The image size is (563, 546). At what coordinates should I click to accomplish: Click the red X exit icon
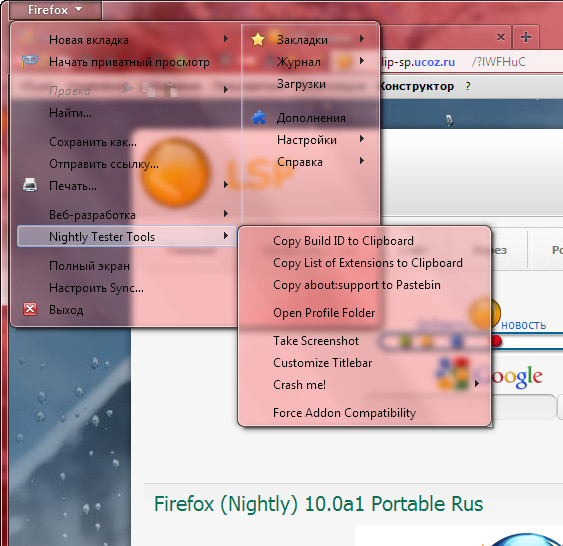(30, 309)
